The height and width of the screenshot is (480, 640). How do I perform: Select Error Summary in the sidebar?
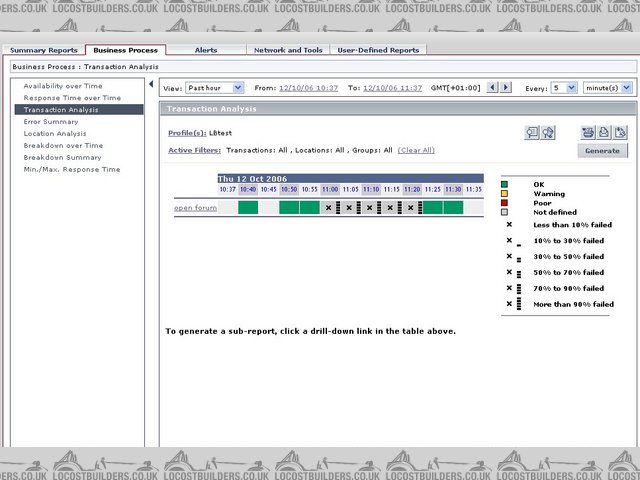point(51,122)
